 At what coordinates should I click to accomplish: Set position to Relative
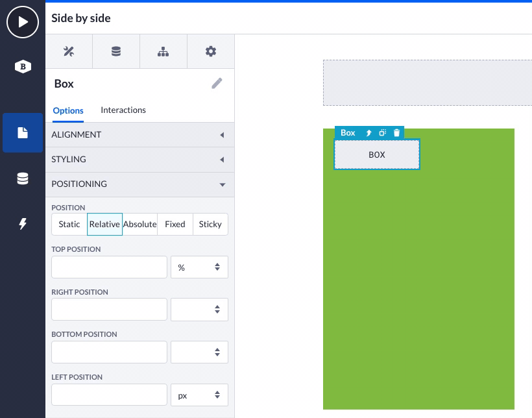point(104,224)
